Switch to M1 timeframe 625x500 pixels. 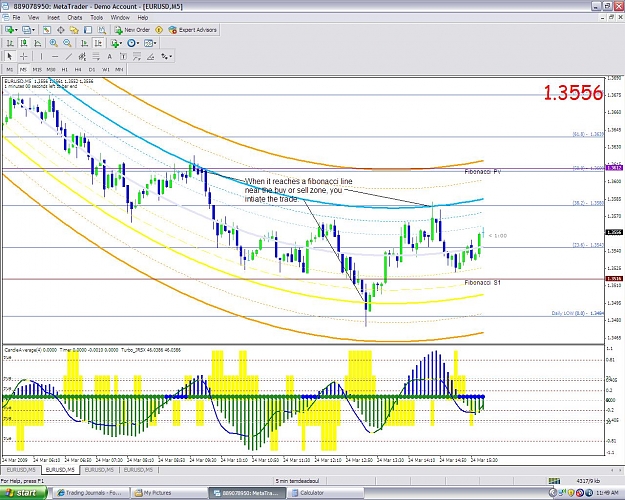point(10,69)
